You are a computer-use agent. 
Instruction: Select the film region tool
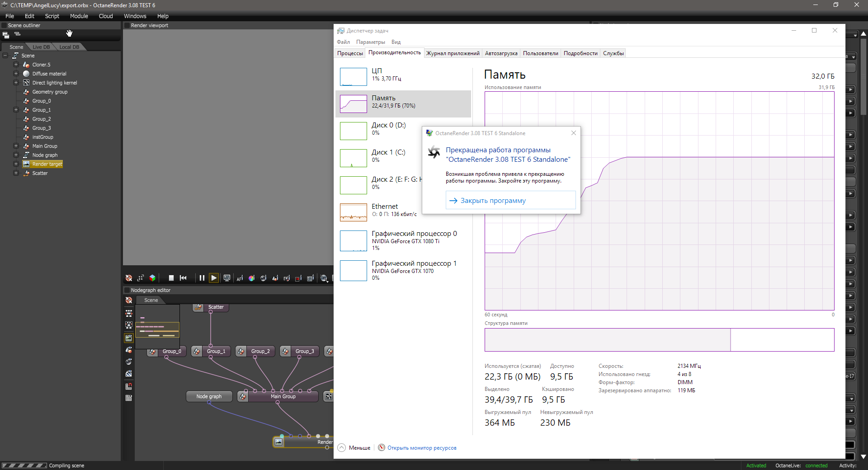click(310, 278)
